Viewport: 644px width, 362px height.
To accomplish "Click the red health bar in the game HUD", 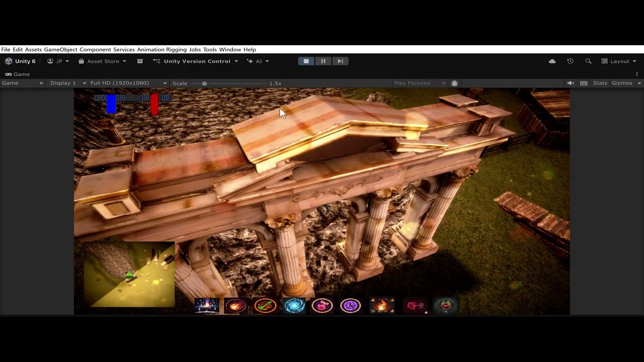I will coord(154,104).
